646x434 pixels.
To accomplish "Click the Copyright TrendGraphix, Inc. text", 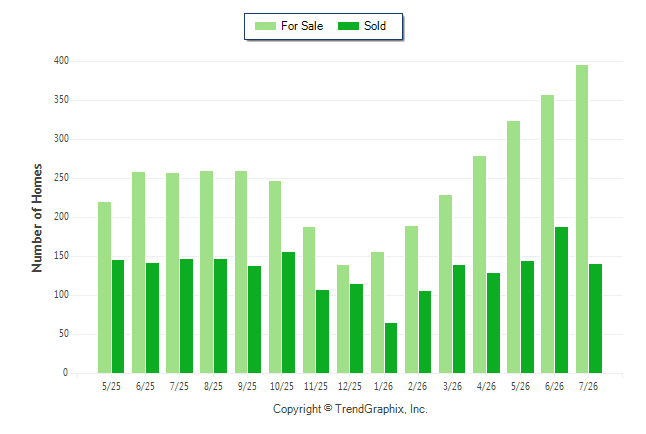I will pos(350,409).
